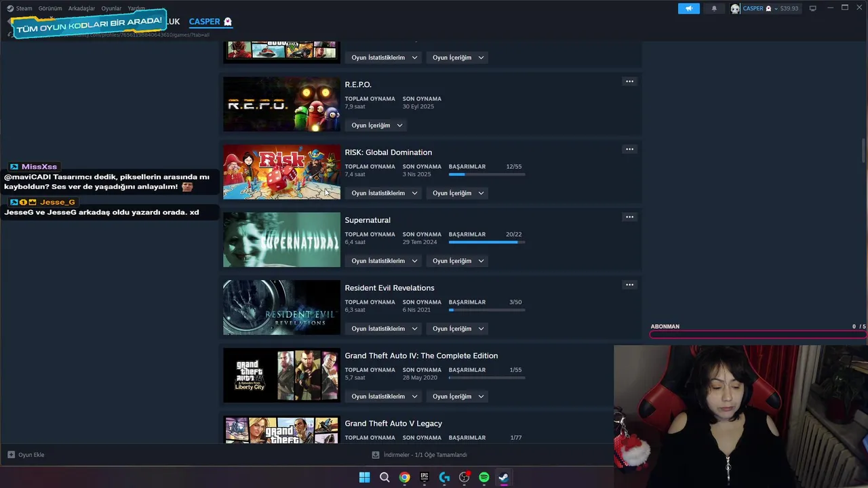Open the Arkadaşlar menu
The width and height of the screenshot is (868, 488).
coord(81,9)
